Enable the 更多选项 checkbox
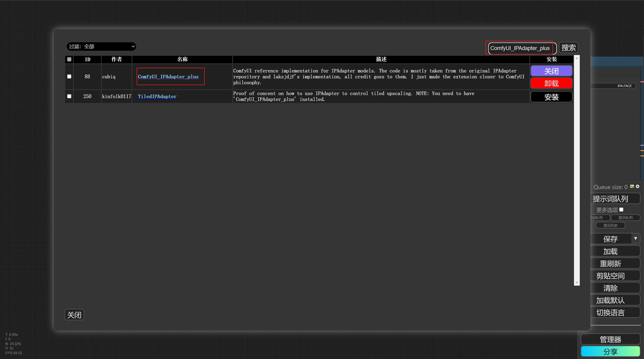Image resolution: width=644 pixels, height=359 pixels. click(621, 210)
